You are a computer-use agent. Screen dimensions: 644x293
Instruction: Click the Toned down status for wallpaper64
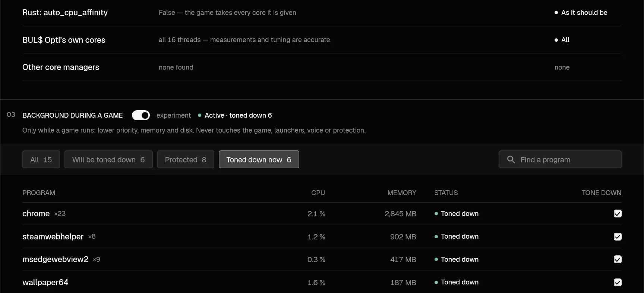point(457,282)
